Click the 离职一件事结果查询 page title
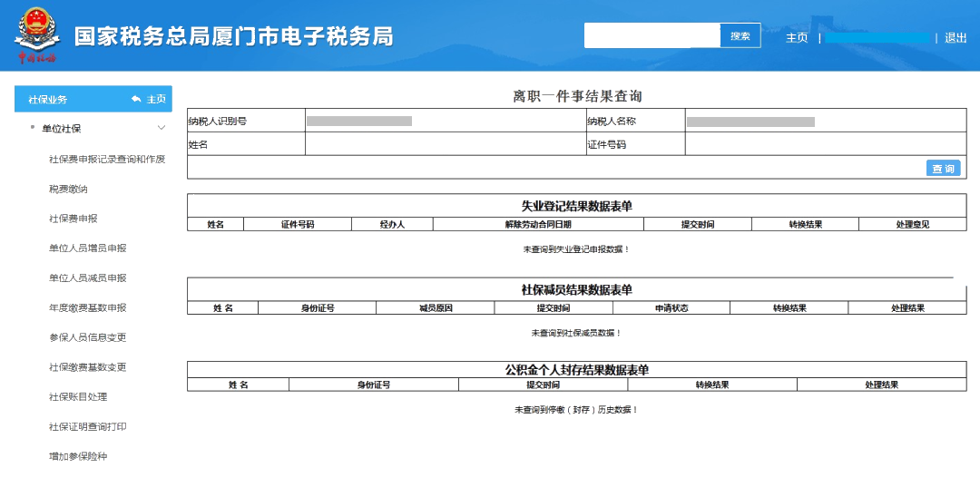Viewport: 980px width, 477px height. pyautogui.click(x=577, y=97)
